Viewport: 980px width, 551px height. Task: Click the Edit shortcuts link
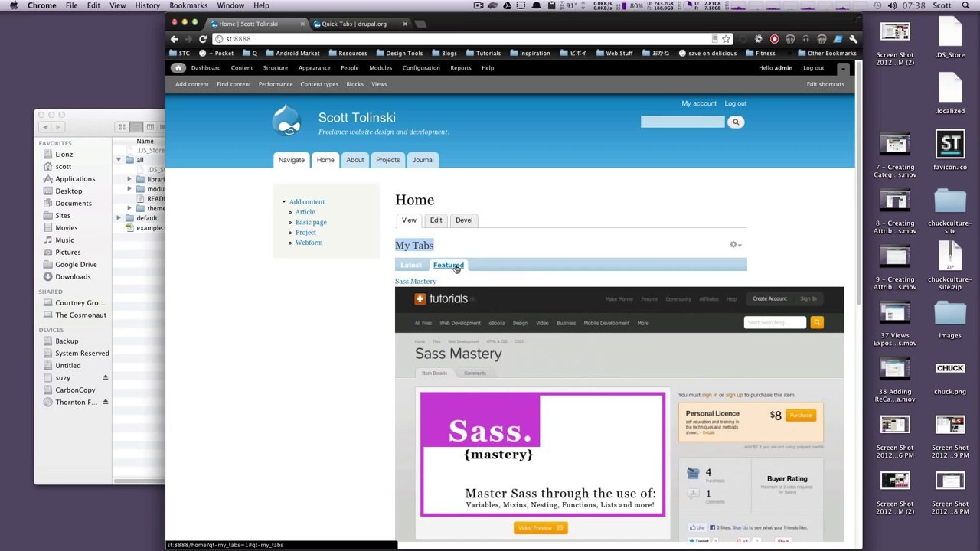tap(825, 84)
